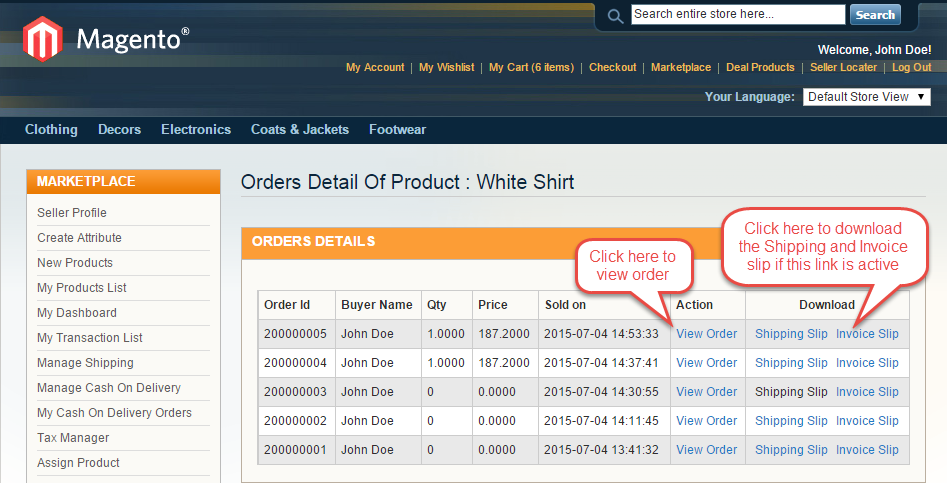Open My Cash On Delivery Orders
Screen dimensions: 947x483
pyautogui.click(x=114, y=413)
